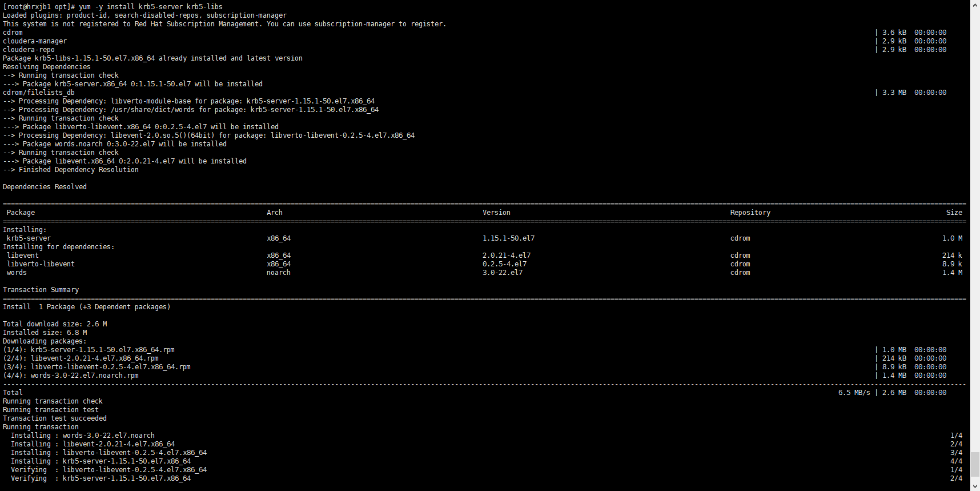Click the 'Package' column header
This screenshot has width=980, height=491.
(21, 213)
